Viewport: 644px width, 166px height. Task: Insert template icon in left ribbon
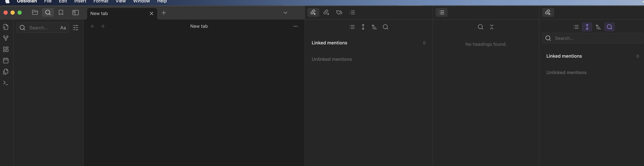6,72
